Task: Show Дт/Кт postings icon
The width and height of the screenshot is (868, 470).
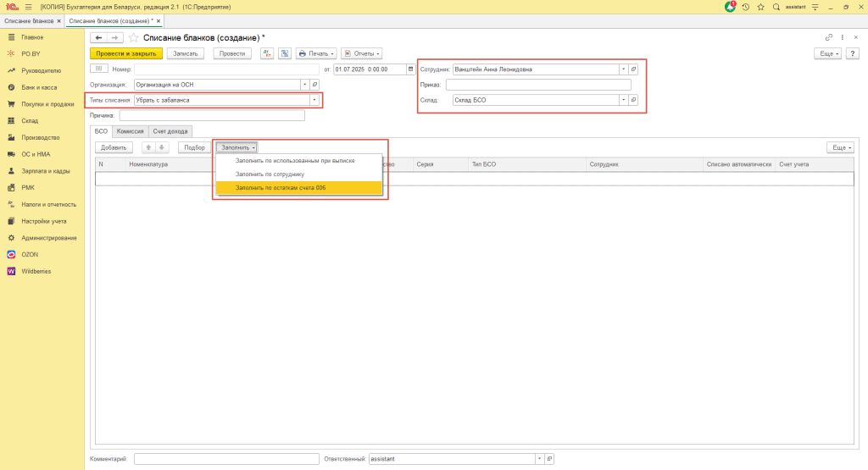Action: click(x=267, y=53)
